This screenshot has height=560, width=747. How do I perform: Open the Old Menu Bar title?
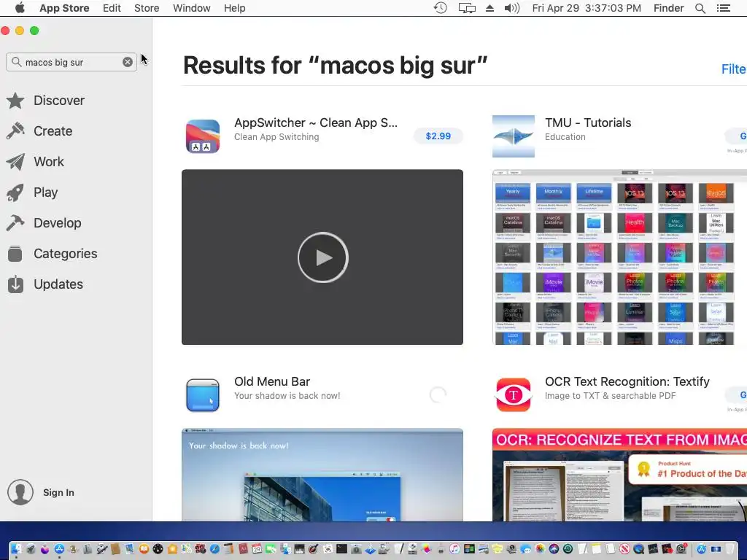pyautogui.click(x=272, y=382)
